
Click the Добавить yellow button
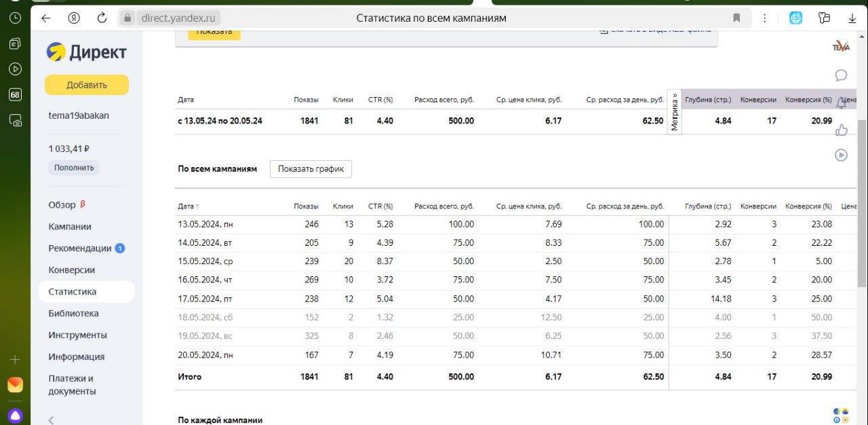pyautogui.click(x=87, y=85)
